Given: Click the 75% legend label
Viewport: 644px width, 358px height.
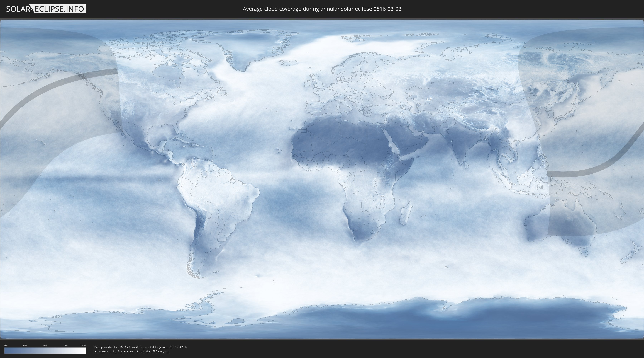Looking at the screenshot, I should click(x=65, y=345).
